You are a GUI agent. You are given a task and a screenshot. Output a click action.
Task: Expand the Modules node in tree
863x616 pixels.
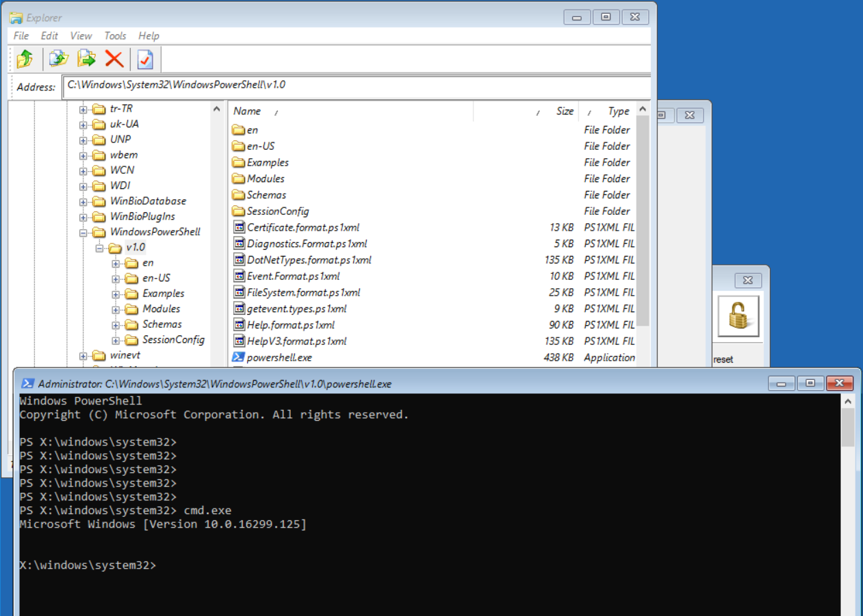(x=116, y=309)
